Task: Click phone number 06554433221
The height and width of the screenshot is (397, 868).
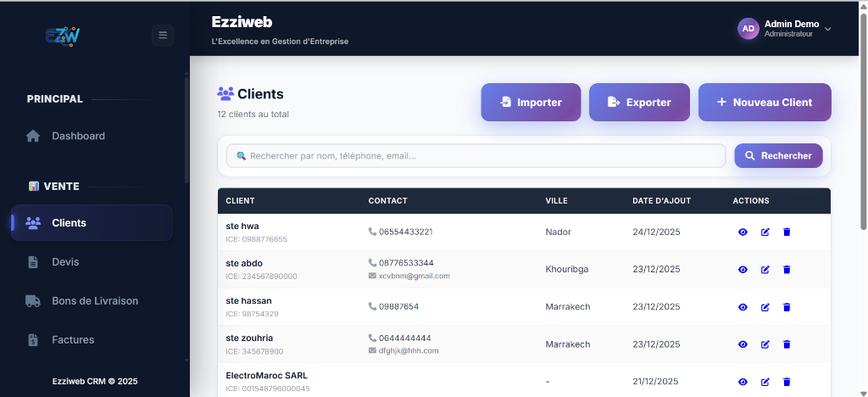Action: (406, 232)
